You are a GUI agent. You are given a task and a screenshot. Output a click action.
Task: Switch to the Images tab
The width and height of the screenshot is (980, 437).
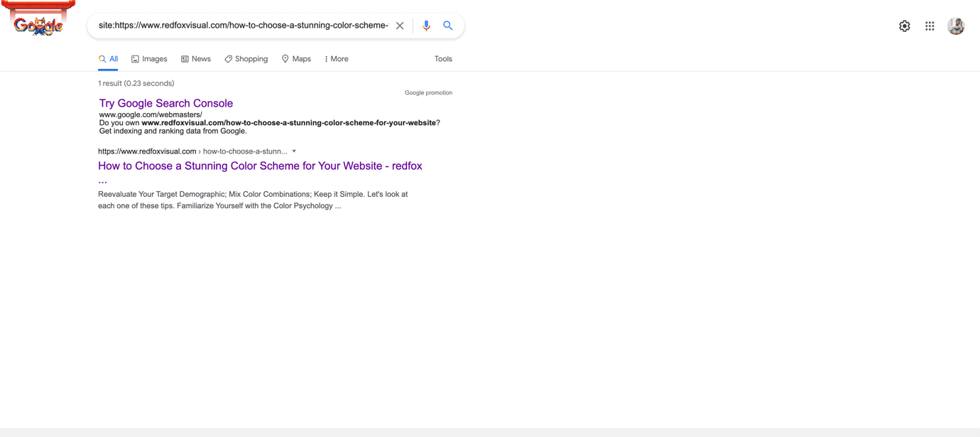153,58
